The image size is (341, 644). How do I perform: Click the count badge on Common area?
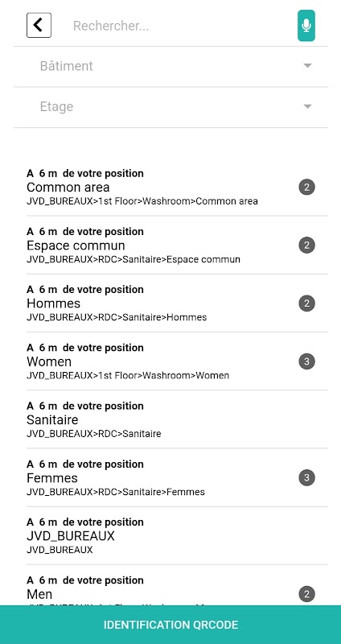(306, 188)
